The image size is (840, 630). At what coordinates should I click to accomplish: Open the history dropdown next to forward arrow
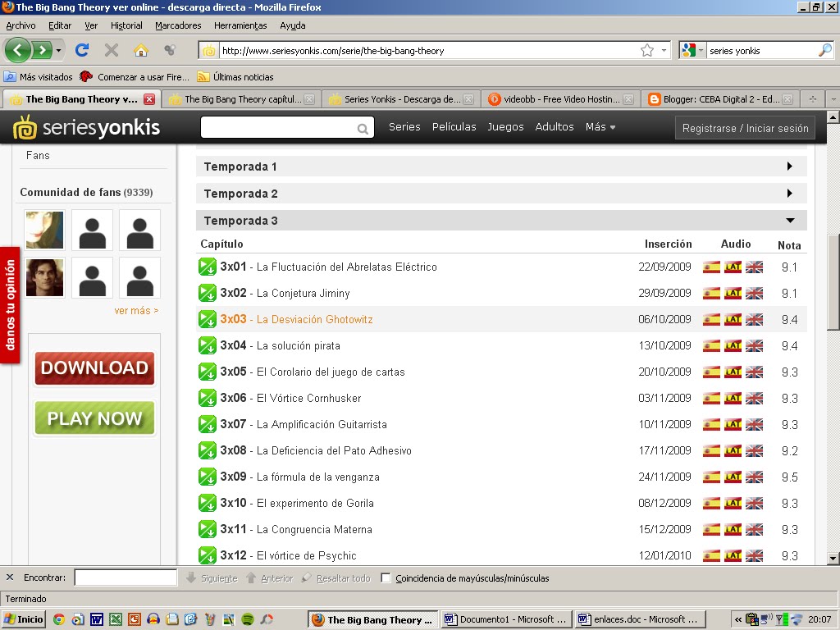click(x=58, y=51)
